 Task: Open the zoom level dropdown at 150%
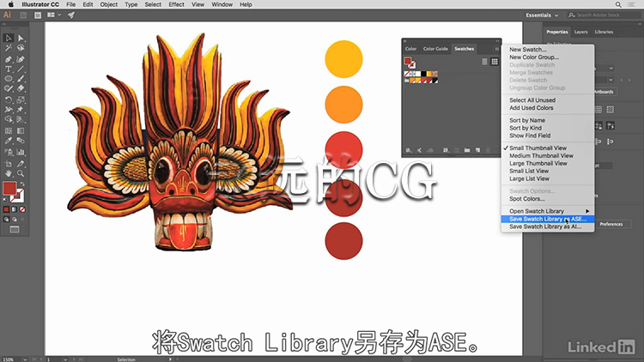(25, 359)
